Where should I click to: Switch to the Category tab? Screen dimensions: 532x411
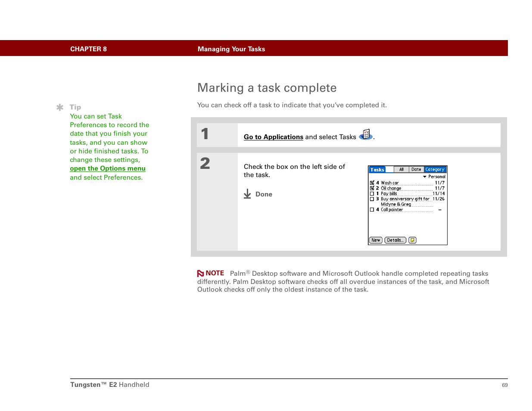[435, 169]
